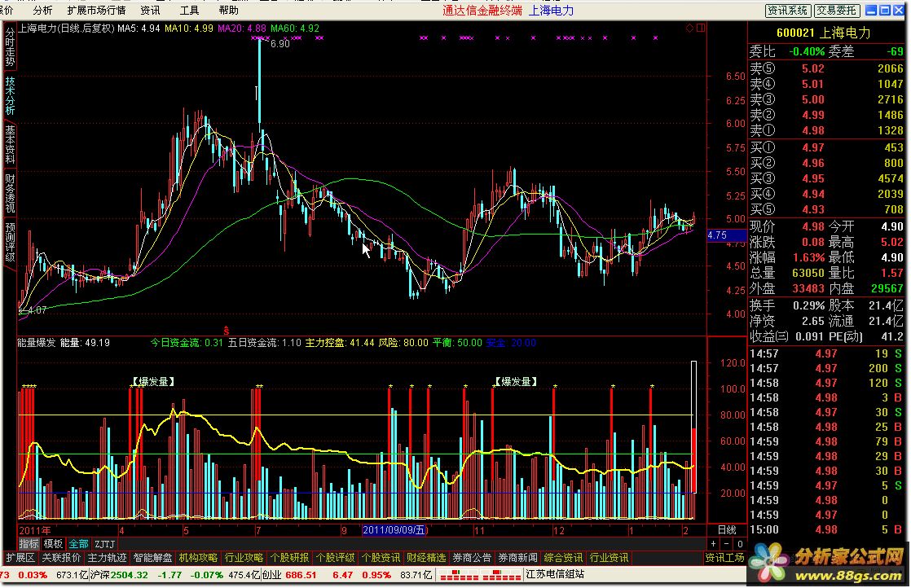Click the 总量 63050 value
The width and height of the screenshot is (911, 588).
point(808,273)
